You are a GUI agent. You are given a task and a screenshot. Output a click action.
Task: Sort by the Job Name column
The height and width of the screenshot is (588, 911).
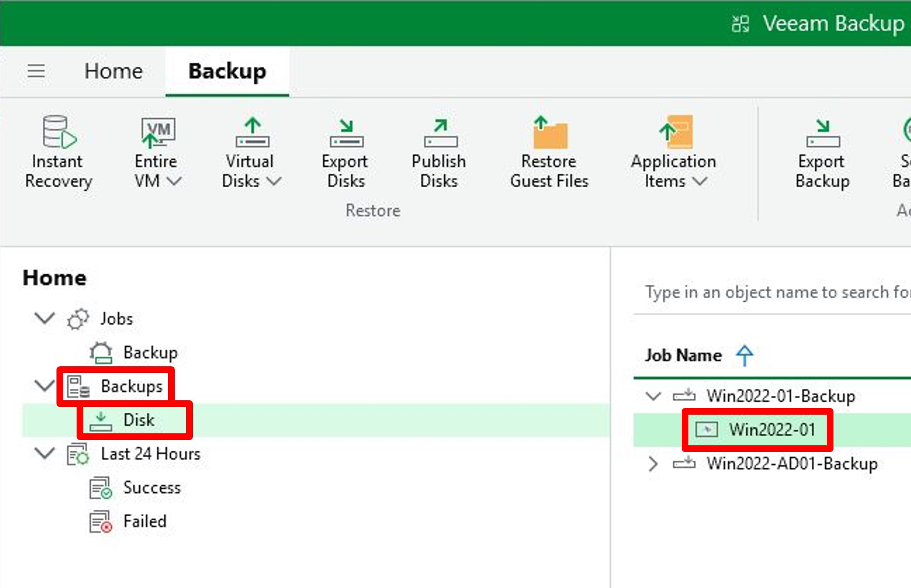pos(683,355)
